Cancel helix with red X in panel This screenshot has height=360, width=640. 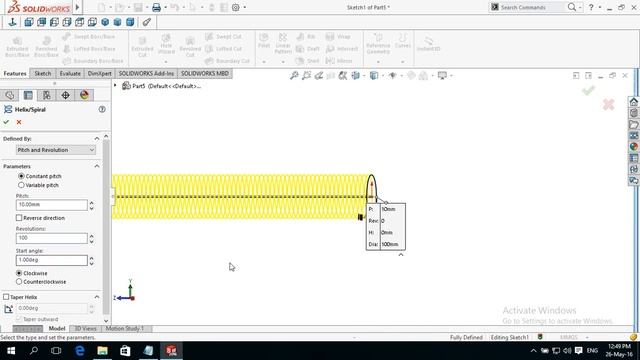(19, 122)
